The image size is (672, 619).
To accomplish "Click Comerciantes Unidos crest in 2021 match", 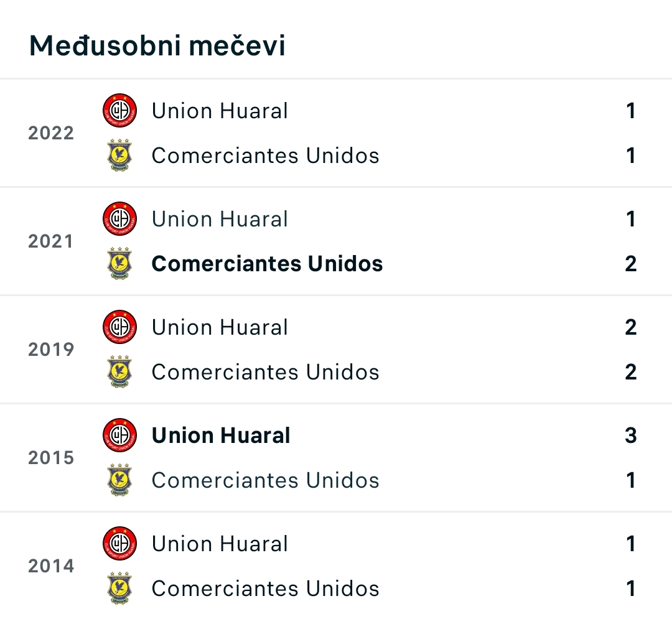I will coord(119,263).
